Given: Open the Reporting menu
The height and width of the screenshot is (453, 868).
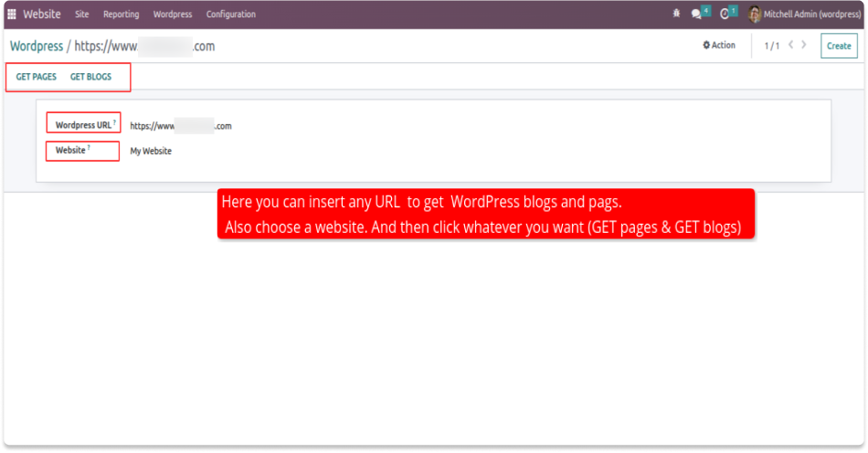Looking at the screenshot, I should pos(122,15).
